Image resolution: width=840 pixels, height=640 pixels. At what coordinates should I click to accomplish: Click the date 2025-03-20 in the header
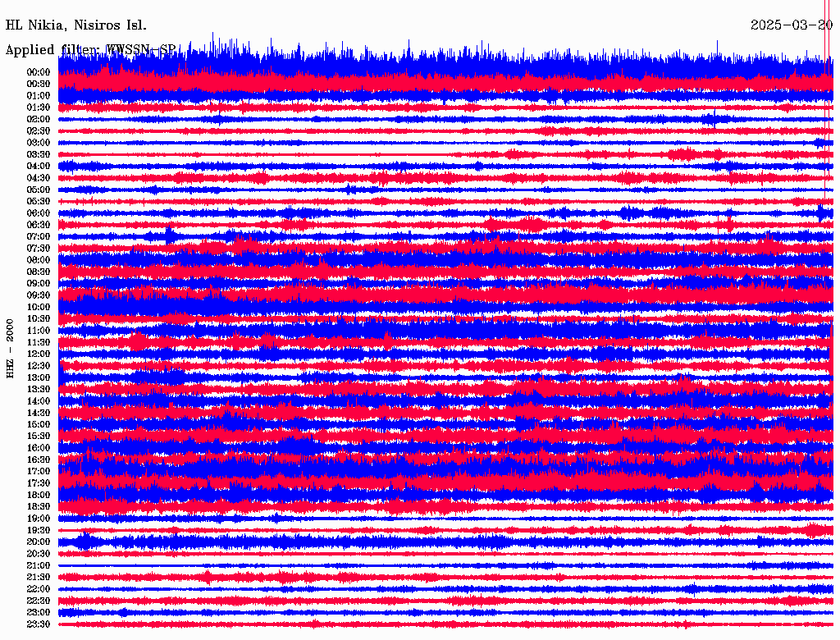tap(791, 25)
